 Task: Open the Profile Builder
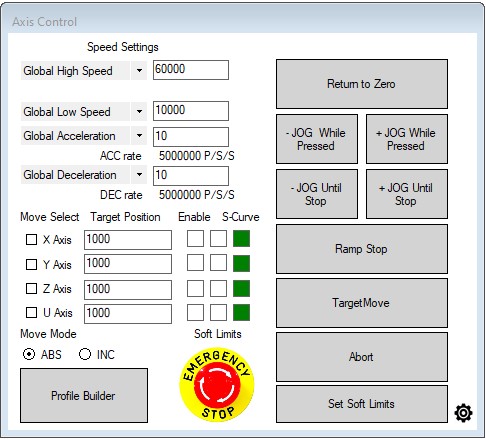click(x=84, y=396)
